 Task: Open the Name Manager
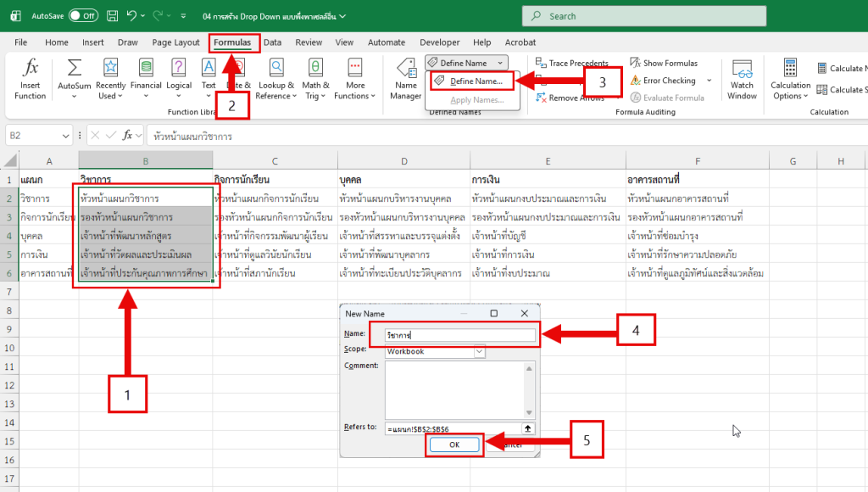pos(406,78)
